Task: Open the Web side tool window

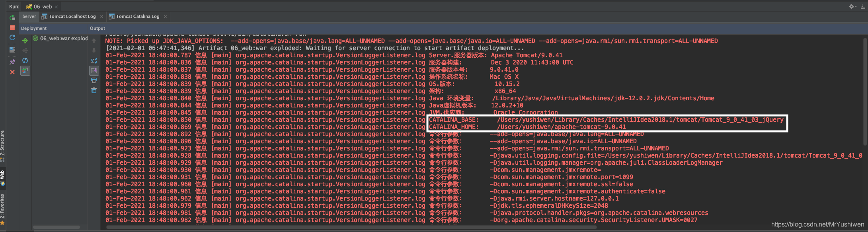Action: click(3, 177)
